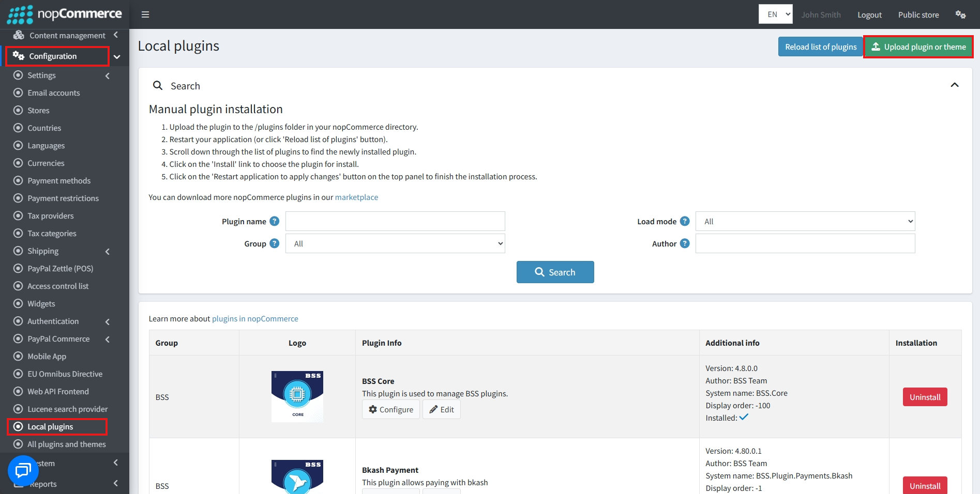
Task: Click the nopCommerce logo
Action: coord(65,14)
